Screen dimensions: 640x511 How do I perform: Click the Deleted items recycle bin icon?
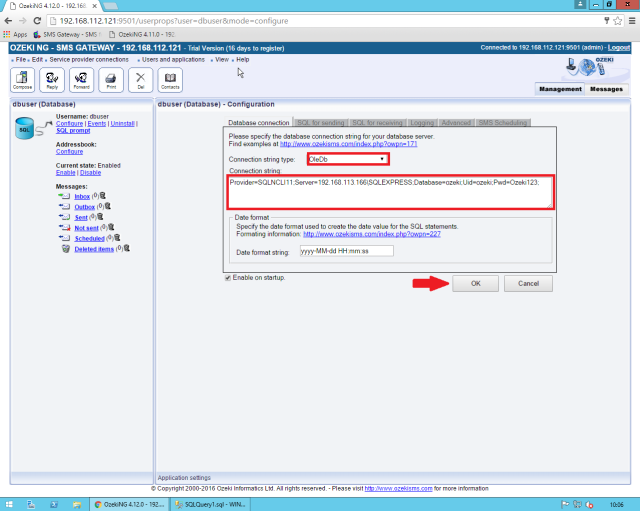pyautogui.click(x=65, y=249)
